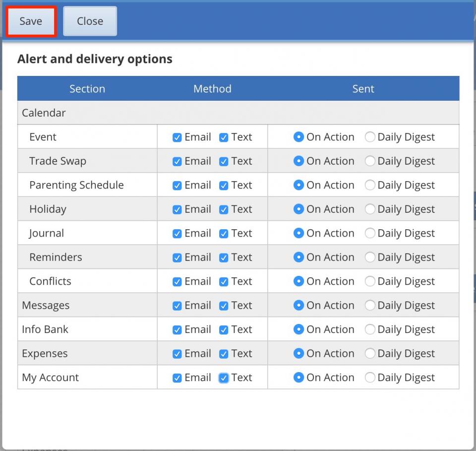476x451 pixels.
Task: Uncheck Text for Info Bank
Action: coord(224,329)
